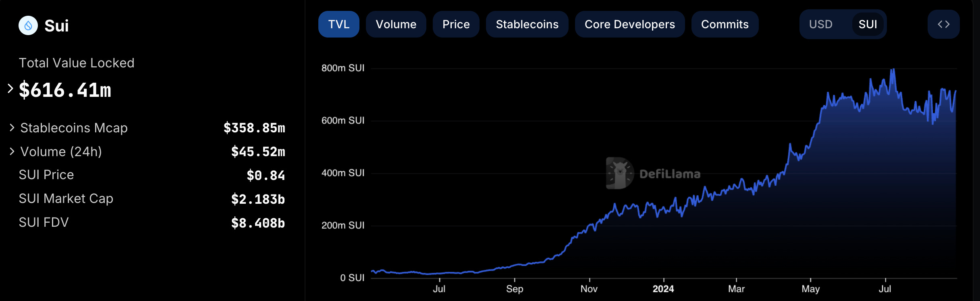Screen dimensions: 980x301
Task: Click the 0 SUI y-axis label
Action: [352, 278]
